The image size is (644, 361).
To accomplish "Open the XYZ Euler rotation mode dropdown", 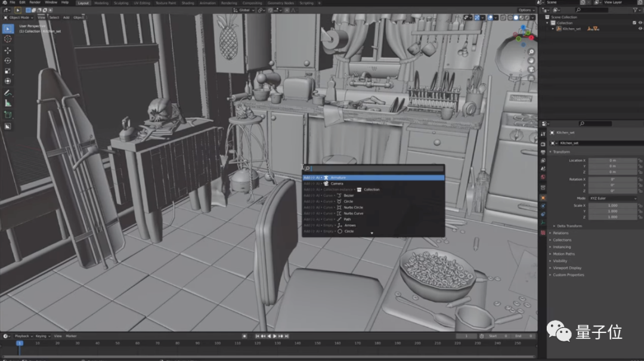I will (x=612, y=198).
